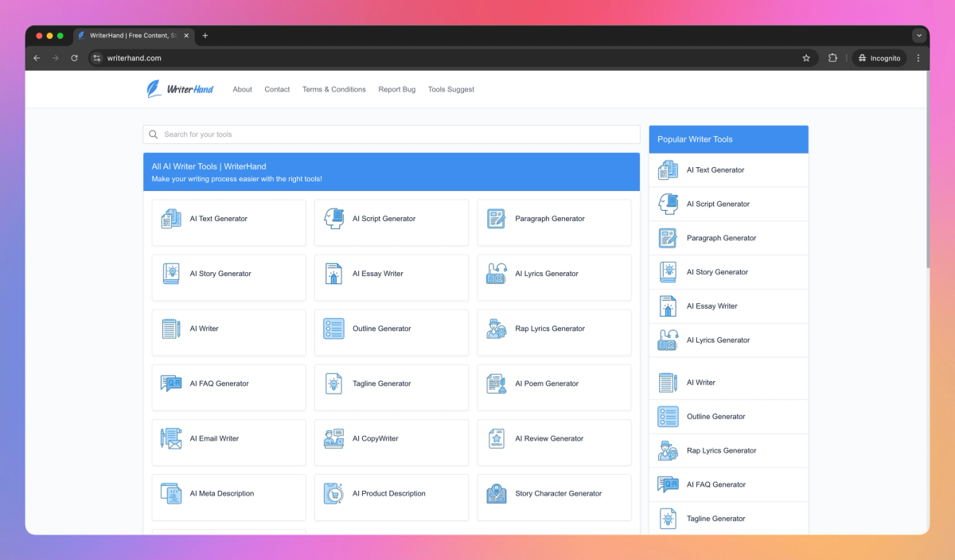Viewport: 955px width, 560px height.
Task: Click the AI Meta Description card icon
Action: pos(171,493)
